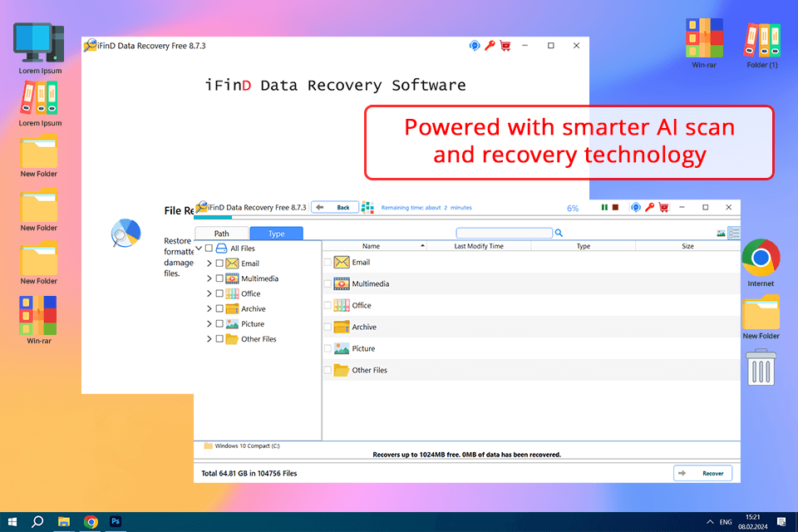
Task: Expand the Picture tree node
Action: point(209,324)
